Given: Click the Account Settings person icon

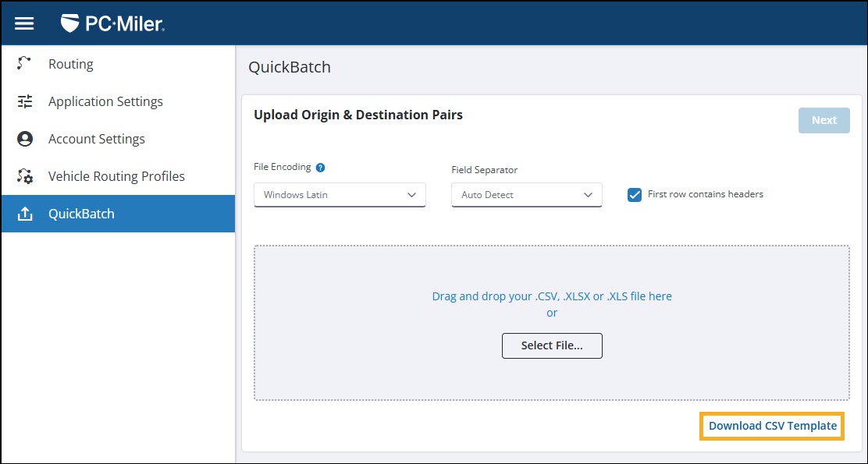Looking at the screenshot, I should [23, 138].
